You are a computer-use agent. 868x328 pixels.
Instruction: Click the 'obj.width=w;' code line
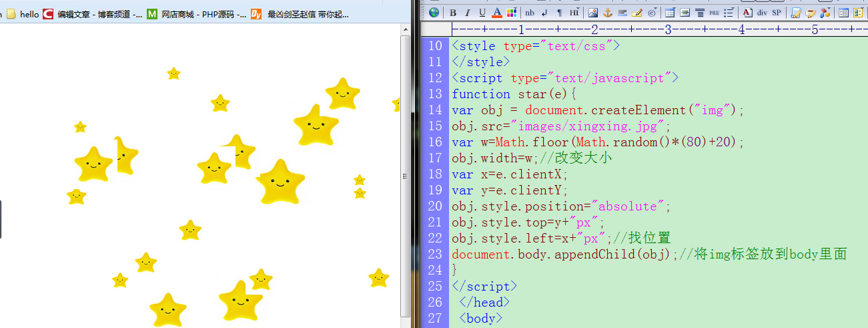tap(532, 158)
